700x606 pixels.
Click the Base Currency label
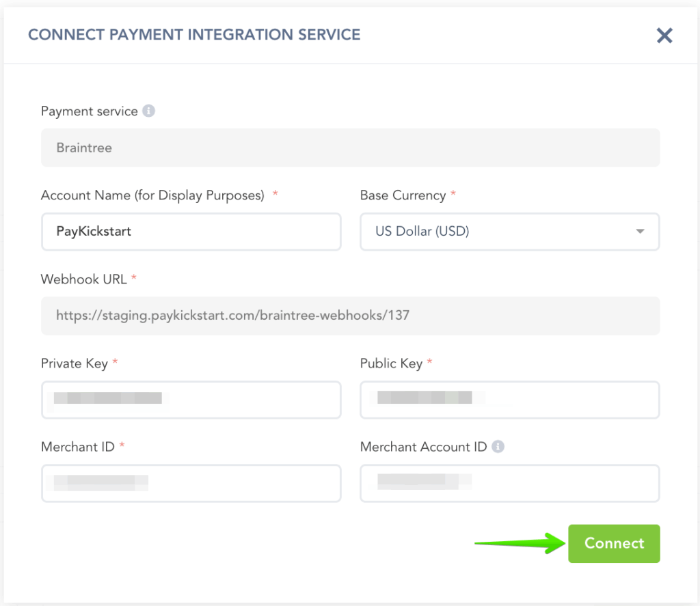tap(403, 195)
